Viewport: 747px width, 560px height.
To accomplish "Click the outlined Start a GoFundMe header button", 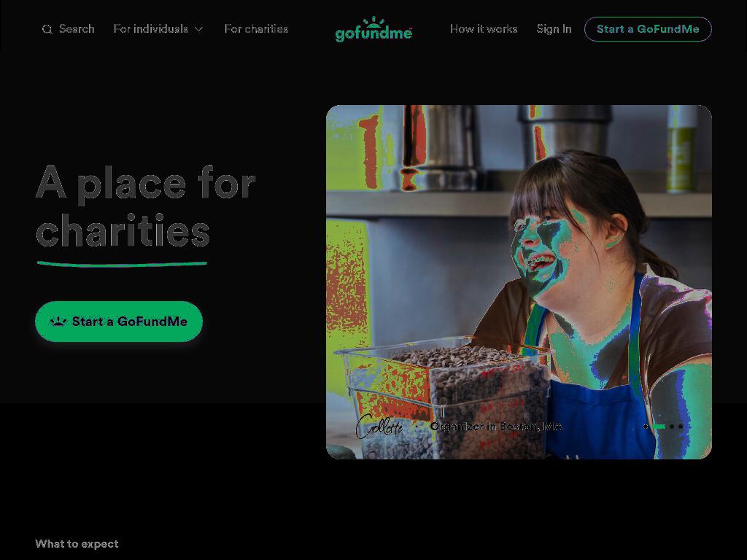I will [x=648, y=29].
